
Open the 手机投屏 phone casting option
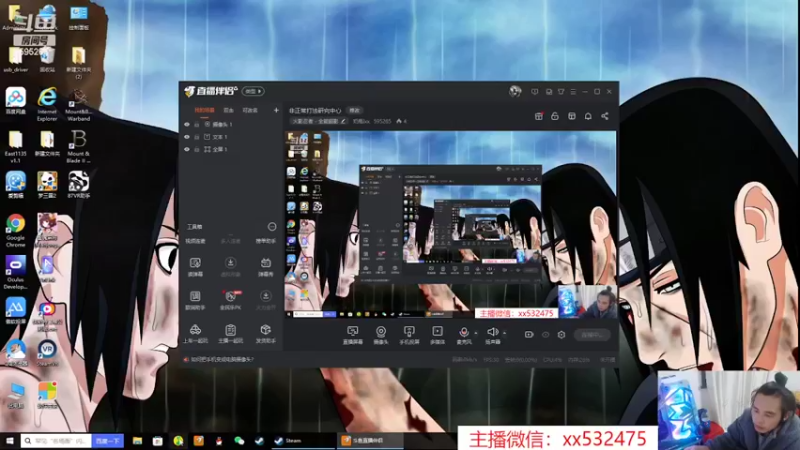409,335
